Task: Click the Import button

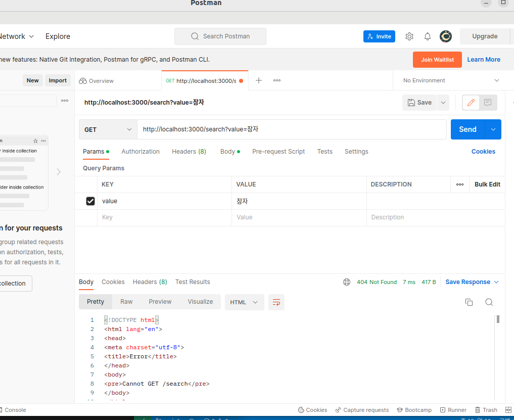Action: click(58, 80)
